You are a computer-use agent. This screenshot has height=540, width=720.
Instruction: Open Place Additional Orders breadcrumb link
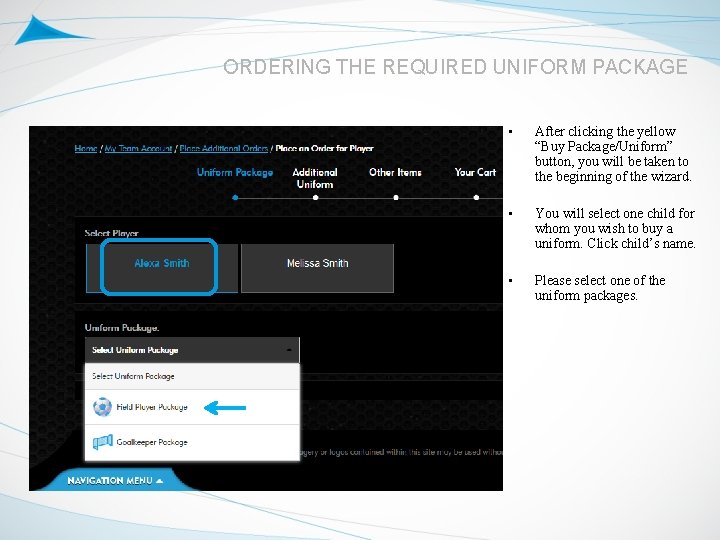[224, 148]
